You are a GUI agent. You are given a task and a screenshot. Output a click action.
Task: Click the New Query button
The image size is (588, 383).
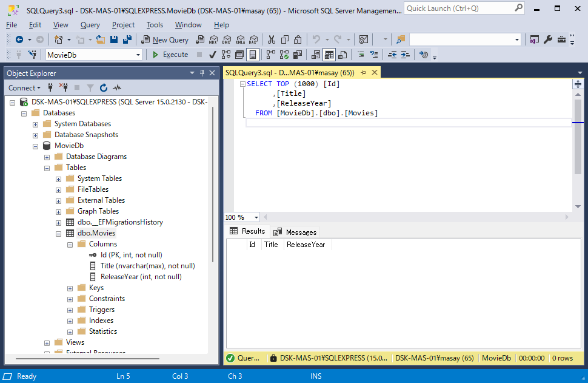pyautogui.click(x=165, y=39)
